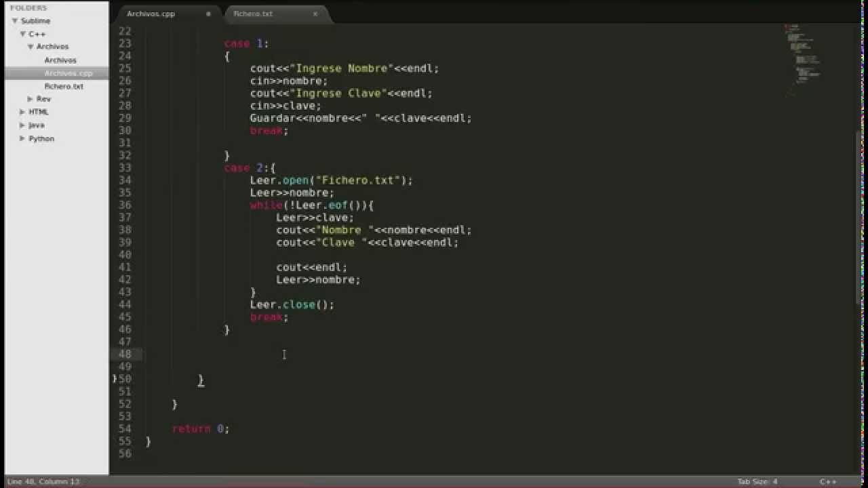Open the C++ syntax selector in status bar
The width and height of the screenshot is (868, 488).
[828, 481]
